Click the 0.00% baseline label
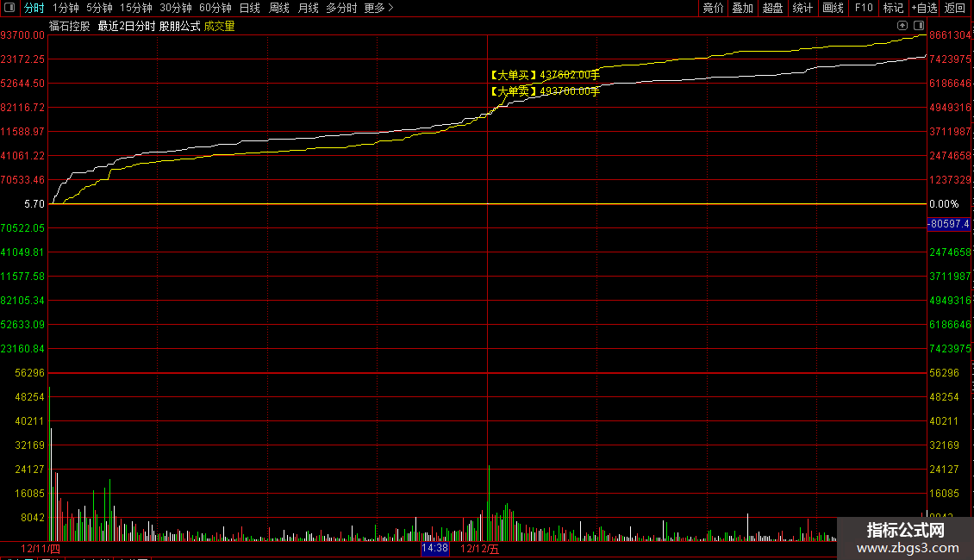This screenshot has height=560, width=974. tap(944, 204)
